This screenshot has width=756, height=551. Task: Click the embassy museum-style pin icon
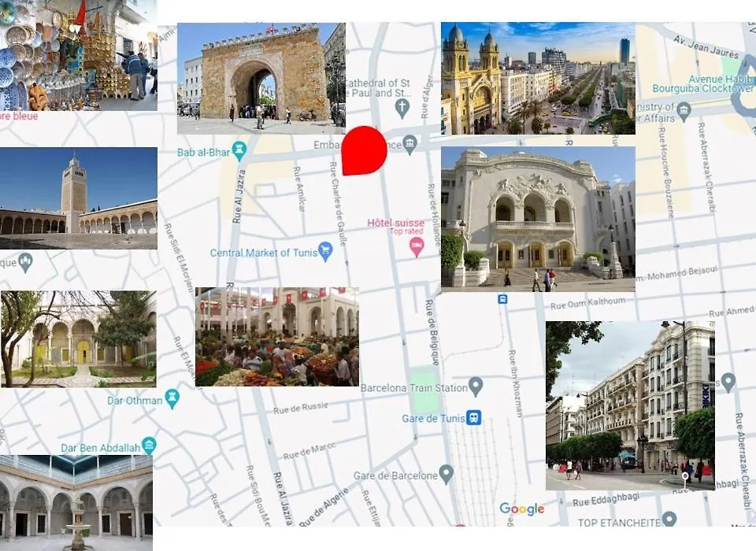click(409, 145)
